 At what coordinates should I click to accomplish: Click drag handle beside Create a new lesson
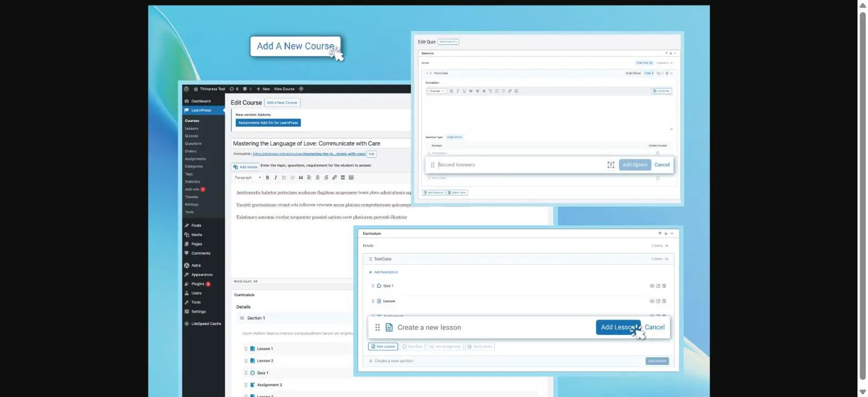click(x=378, y=327)
